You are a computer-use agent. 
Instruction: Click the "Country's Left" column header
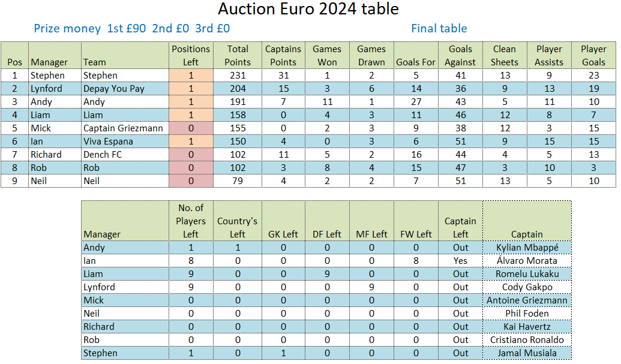(238, 227)
